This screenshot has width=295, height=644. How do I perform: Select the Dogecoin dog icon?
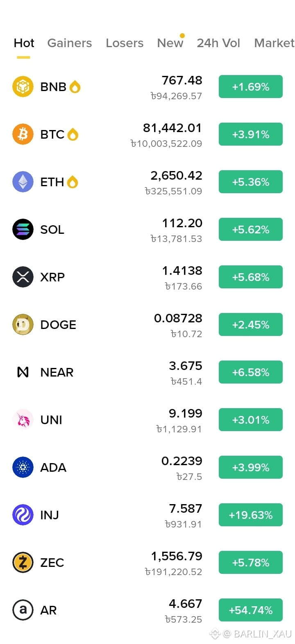pos(23,324)
